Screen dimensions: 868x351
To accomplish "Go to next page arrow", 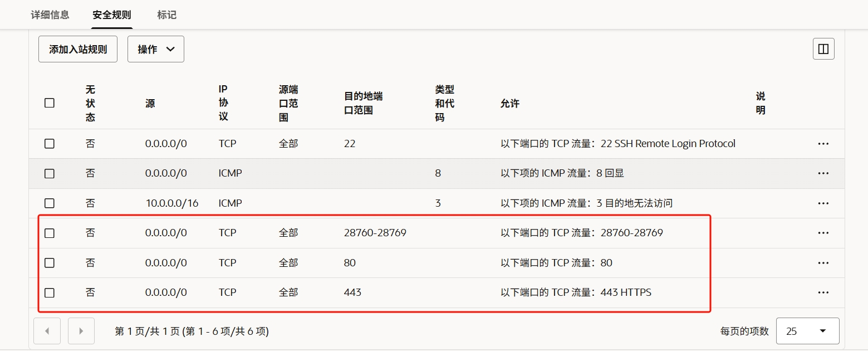I will click(81, 331).
